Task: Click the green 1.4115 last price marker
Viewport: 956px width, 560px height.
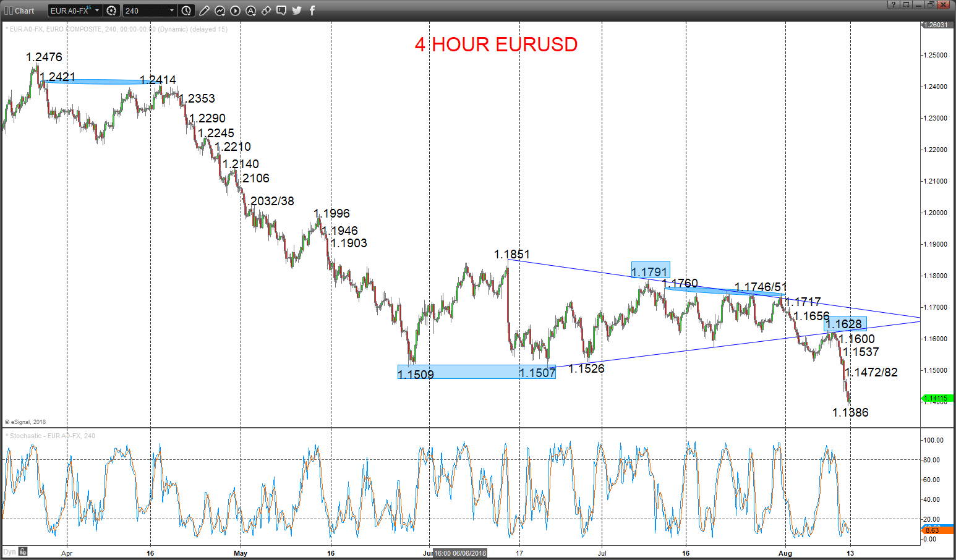Action: (938, 398)
